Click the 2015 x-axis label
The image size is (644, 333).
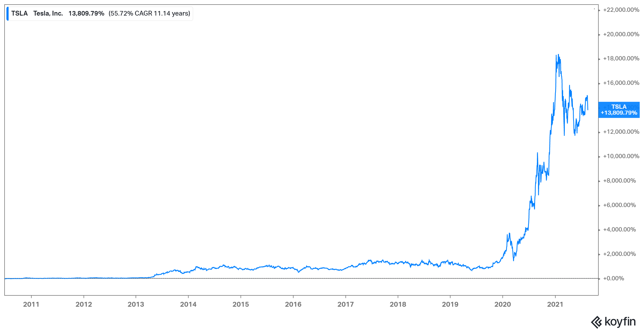[x=241, y=304]
